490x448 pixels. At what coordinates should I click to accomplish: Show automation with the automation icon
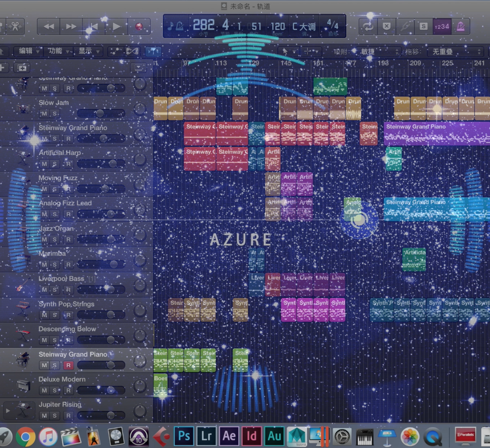[116, 51]
